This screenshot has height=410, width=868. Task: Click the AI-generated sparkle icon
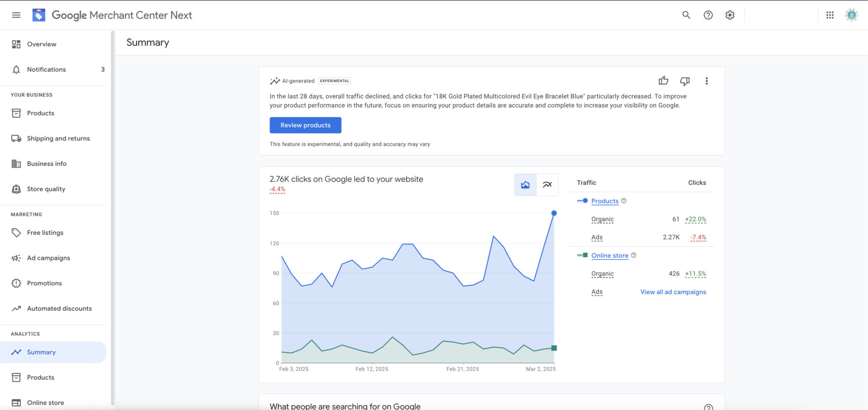pyautogui.click(x=275, y=81)
